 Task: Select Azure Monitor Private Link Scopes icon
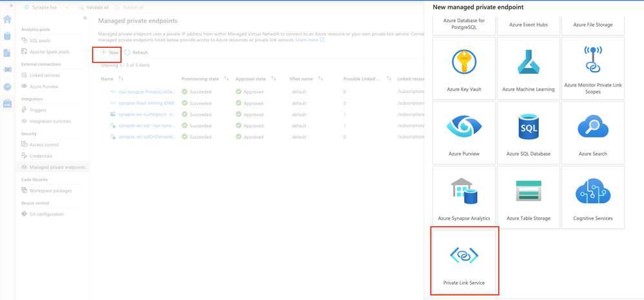tap(592, 59)
